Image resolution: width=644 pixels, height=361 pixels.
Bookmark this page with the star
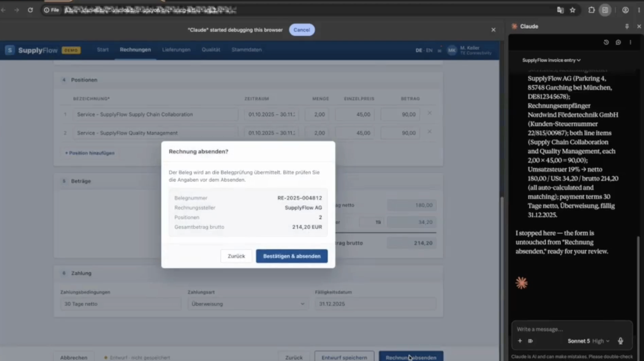pyautogui.click(x=572, y=10)
